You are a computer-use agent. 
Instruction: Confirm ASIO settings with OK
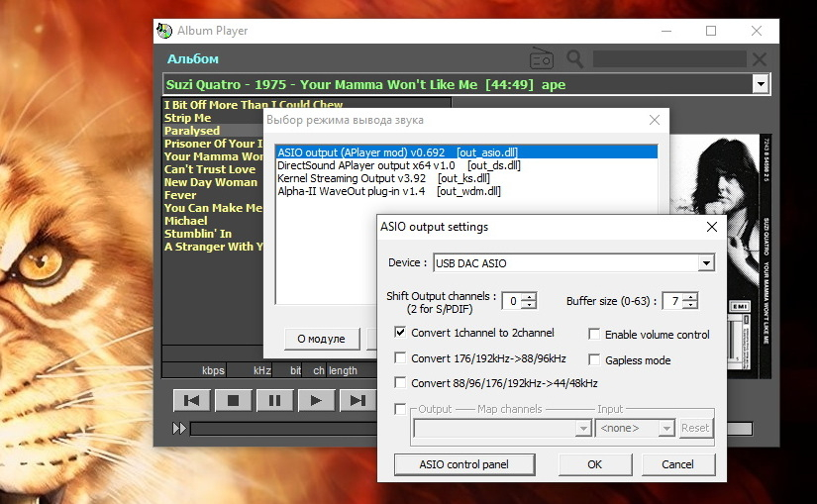point(595,464)
